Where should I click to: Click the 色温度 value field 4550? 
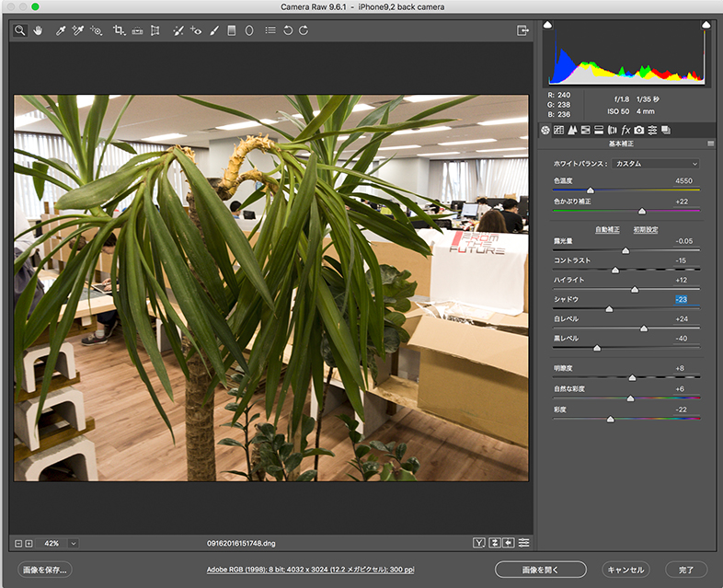coord(683,180)
